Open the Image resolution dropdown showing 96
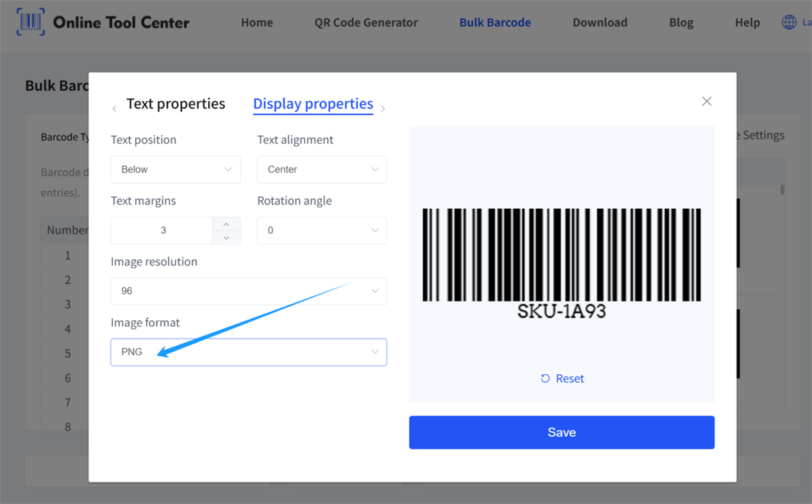The image size is (812, 504). (x=248, y=291)
